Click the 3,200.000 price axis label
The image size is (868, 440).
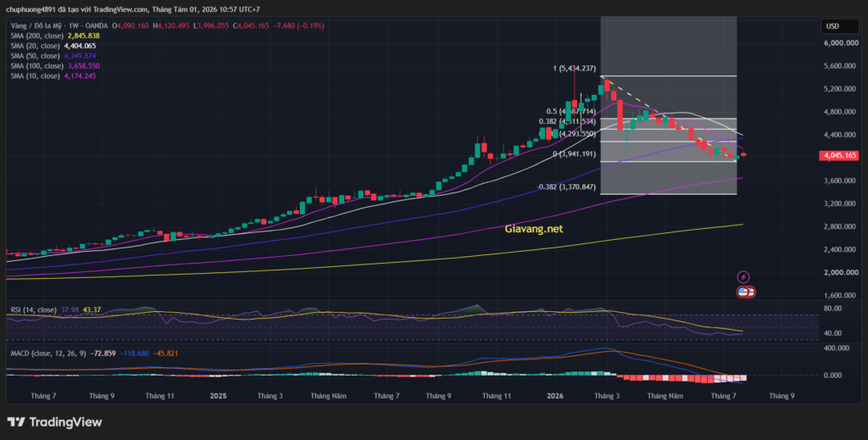(841, 203)
